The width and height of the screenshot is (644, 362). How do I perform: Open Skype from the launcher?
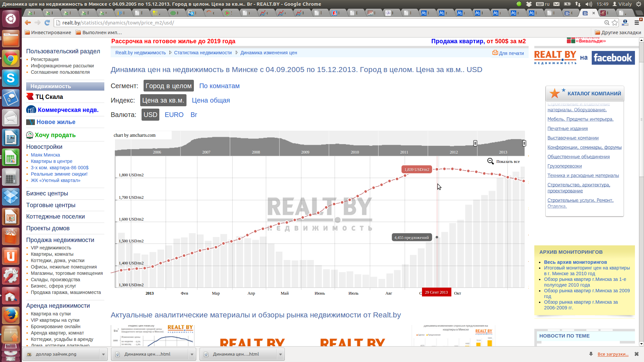pos(11,78)
